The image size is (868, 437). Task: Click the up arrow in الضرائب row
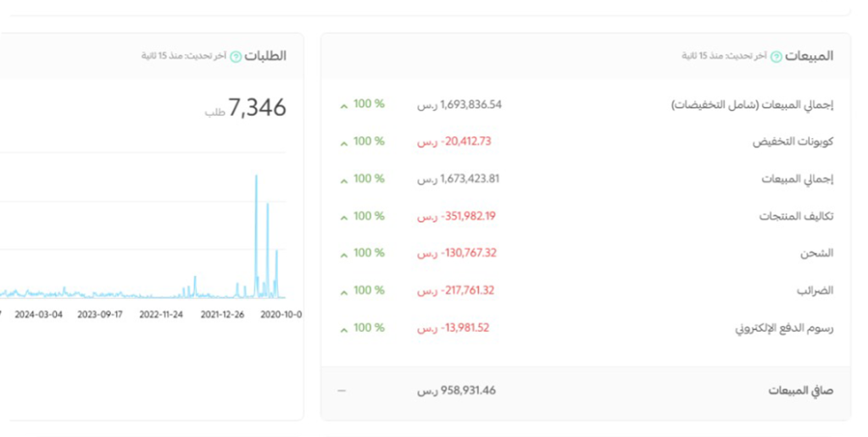pyautogui.click(x=343, y=292)
